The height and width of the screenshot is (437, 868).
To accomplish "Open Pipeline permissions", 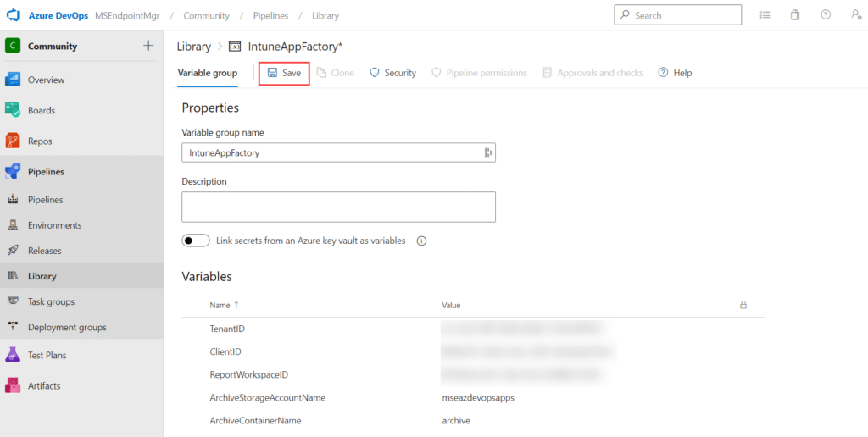I will click(480, 73).
